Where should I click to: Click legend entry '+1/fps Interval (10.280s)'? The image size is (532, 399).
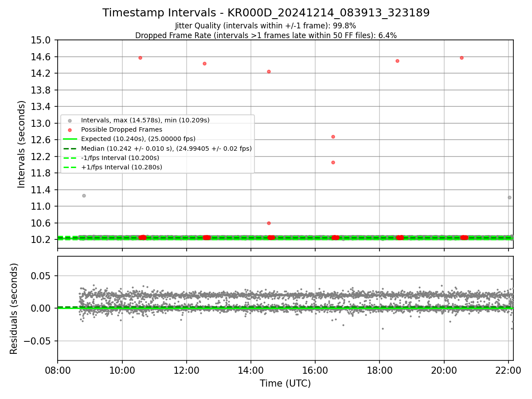point(121,167)
